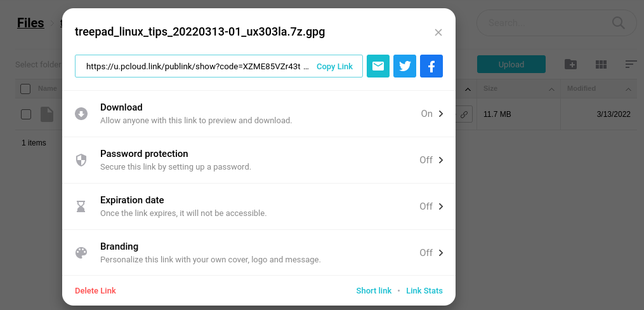Expand Expiration date settings

click(x=259, y=206)
